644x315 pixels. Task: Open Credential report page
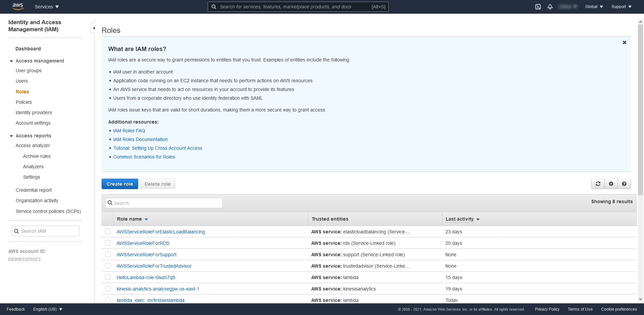34,190
